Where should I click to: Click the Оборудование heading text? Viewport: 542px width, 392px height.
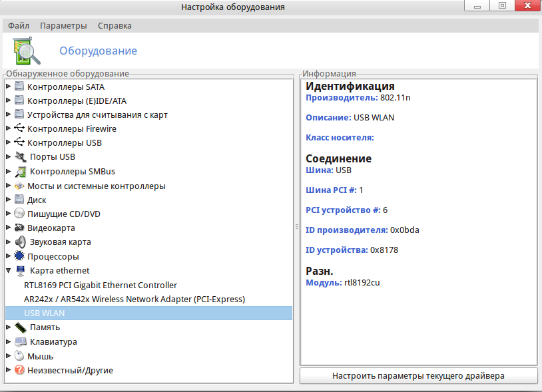98,51
